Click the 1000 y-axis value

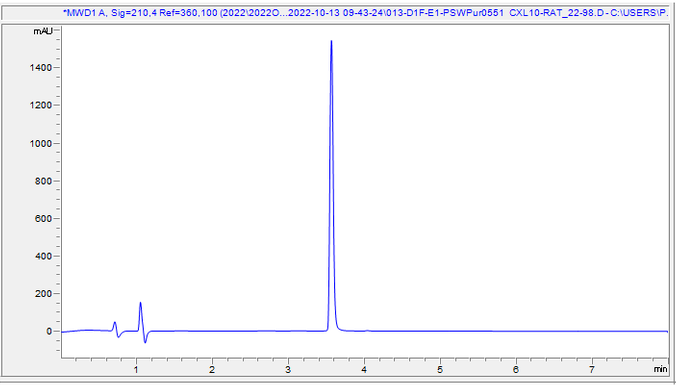[x=41, y=143]
